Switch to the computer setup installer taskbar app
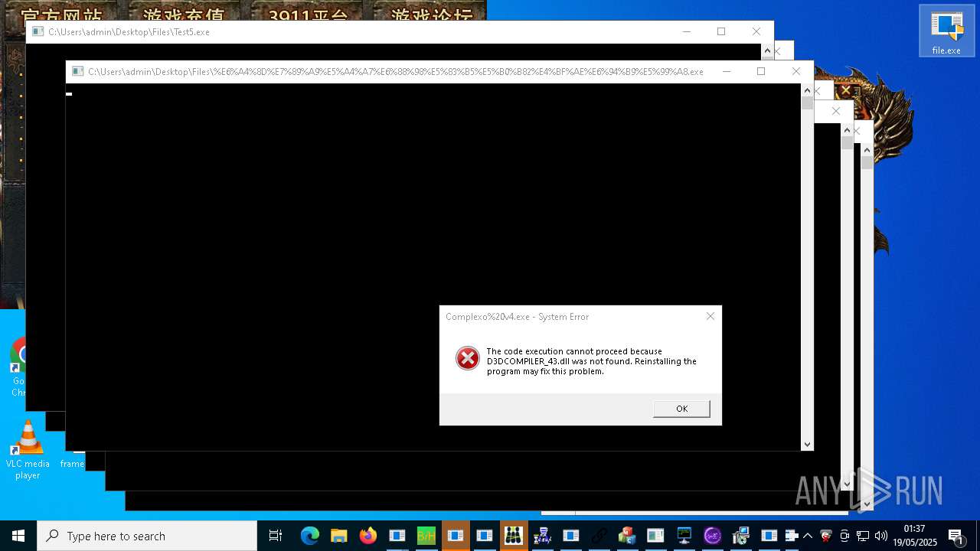The height and width of the screenshot is (551, 980). pos(740,536)
